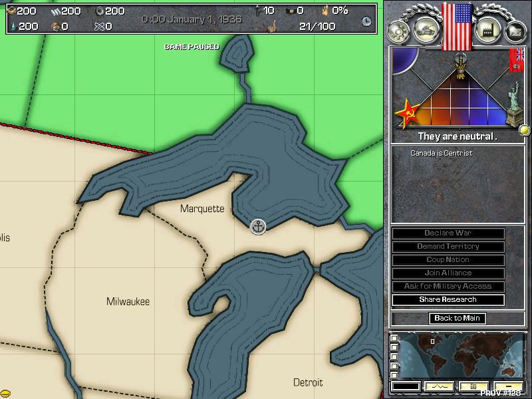Click the American flag atop the right panel
Viewport: 532px width, 399px height.
(457, 25)
